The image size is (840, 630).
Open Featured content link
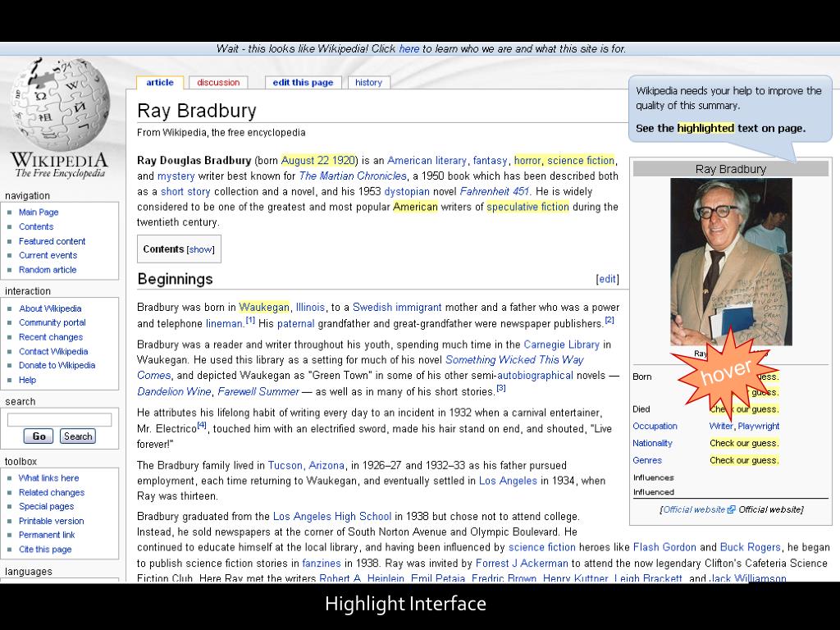(x=52, y=241)
